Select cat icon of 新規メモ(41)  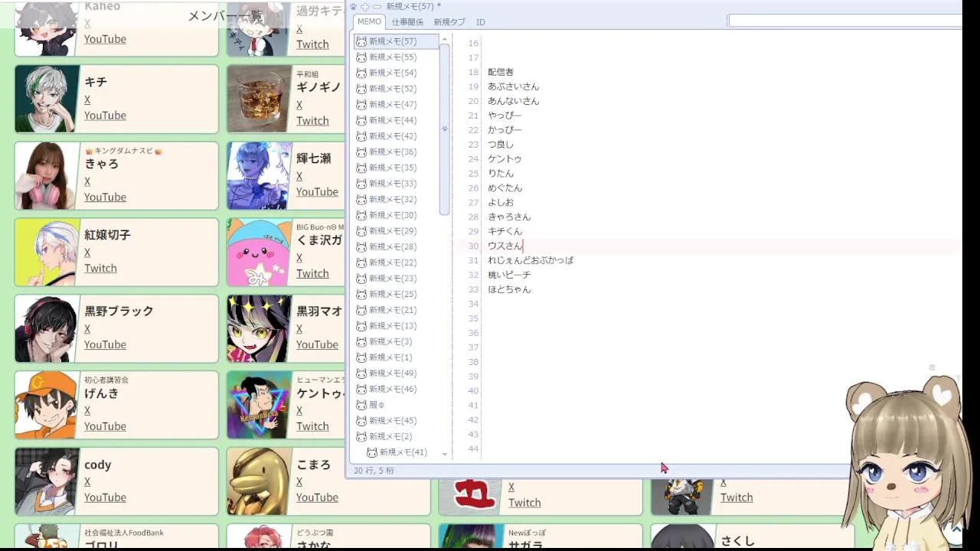point(372,452)
